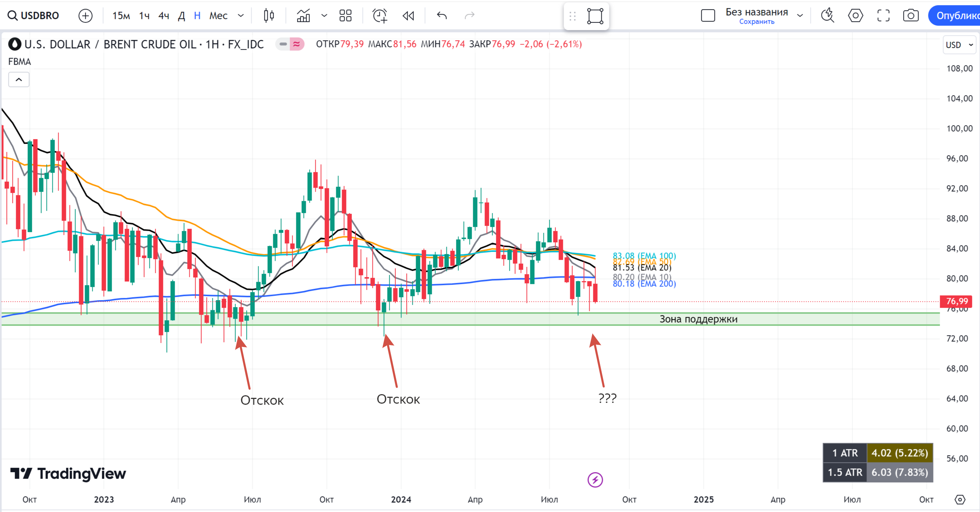Select the Мес monthly timeframe
This screenshot has height=512, width=980.
pos(218,16)
